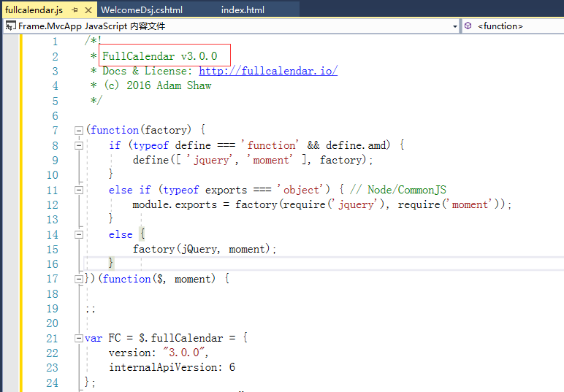Collapse the else if exports block on line 11

click(x=79, y=190)
